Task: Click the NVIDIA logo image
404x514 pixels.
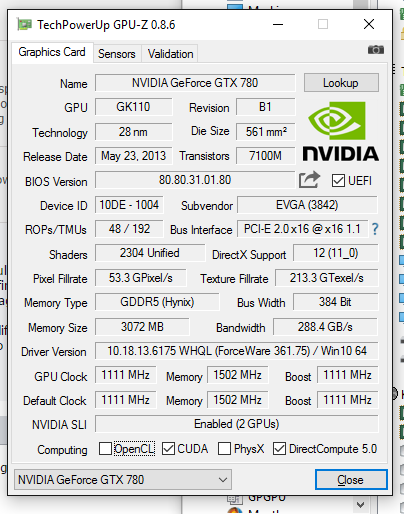Action: (340, 132)
